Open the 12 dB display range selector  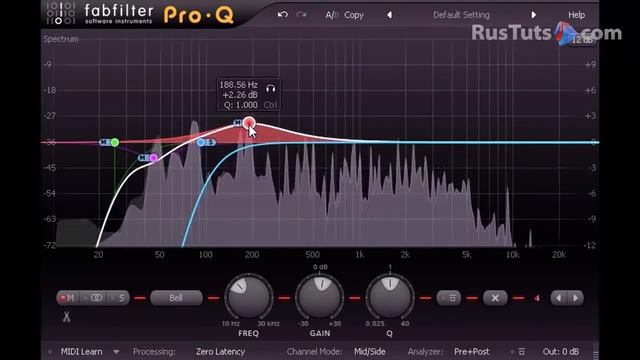[x=582, y=40]
